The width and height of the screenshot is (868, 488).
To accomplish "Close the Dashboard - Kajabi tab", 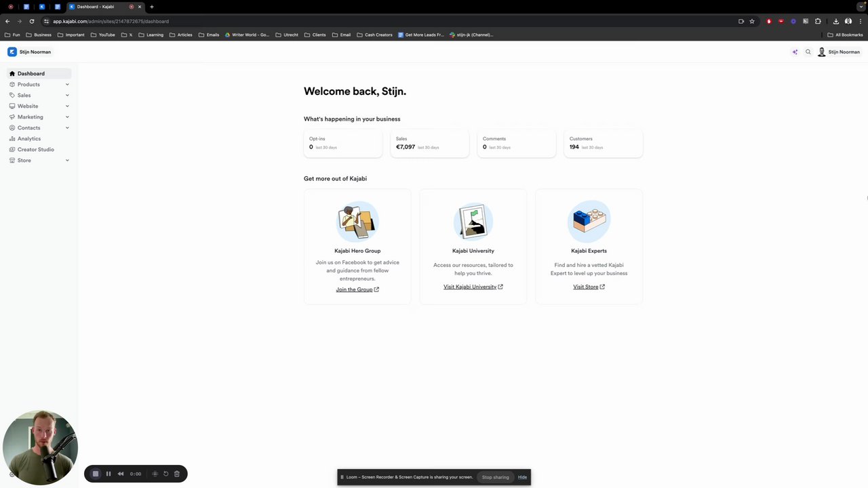I will coord(140,7).
